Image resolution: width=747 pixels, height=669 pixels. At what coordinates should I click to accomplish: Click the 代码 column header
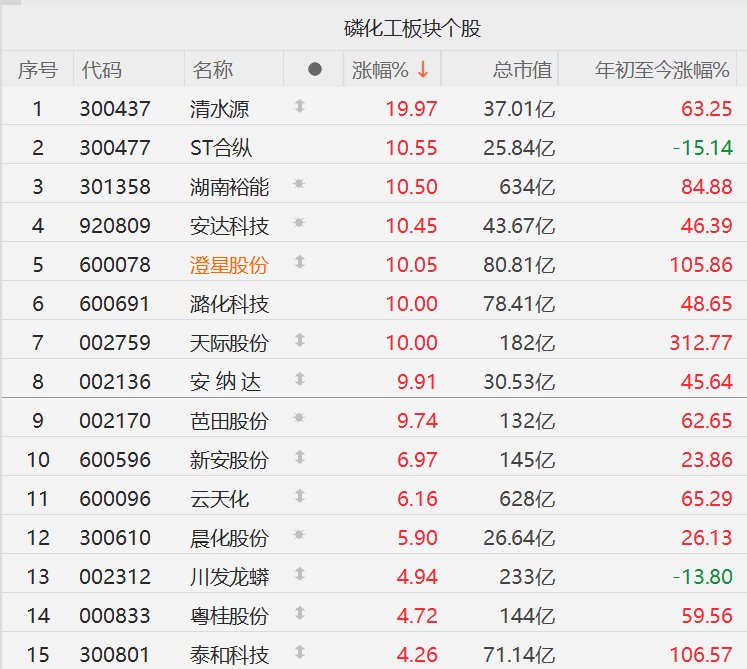101,70
